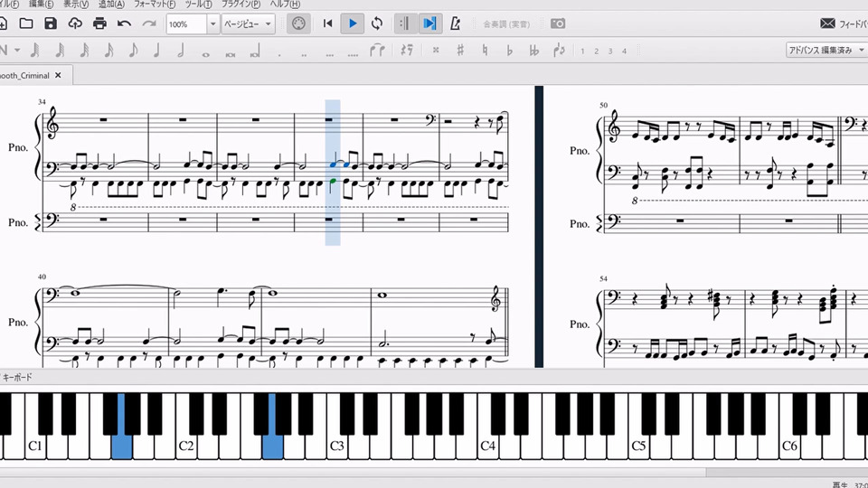Open the feedback envelope button

(827, 23)
